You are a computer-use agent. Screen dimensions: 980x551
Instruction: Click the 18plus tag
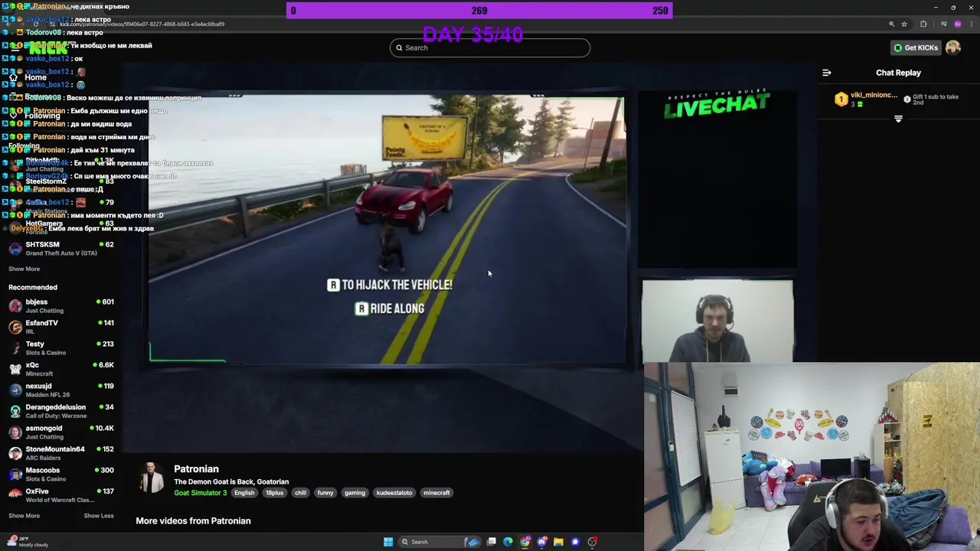point(274,493)
